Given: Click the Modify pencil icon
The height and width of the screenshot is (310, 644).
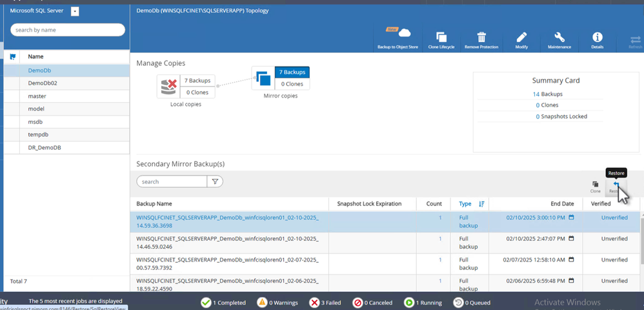Looking at the screenshot, I should pyautogui.click(x=521, y=37).
